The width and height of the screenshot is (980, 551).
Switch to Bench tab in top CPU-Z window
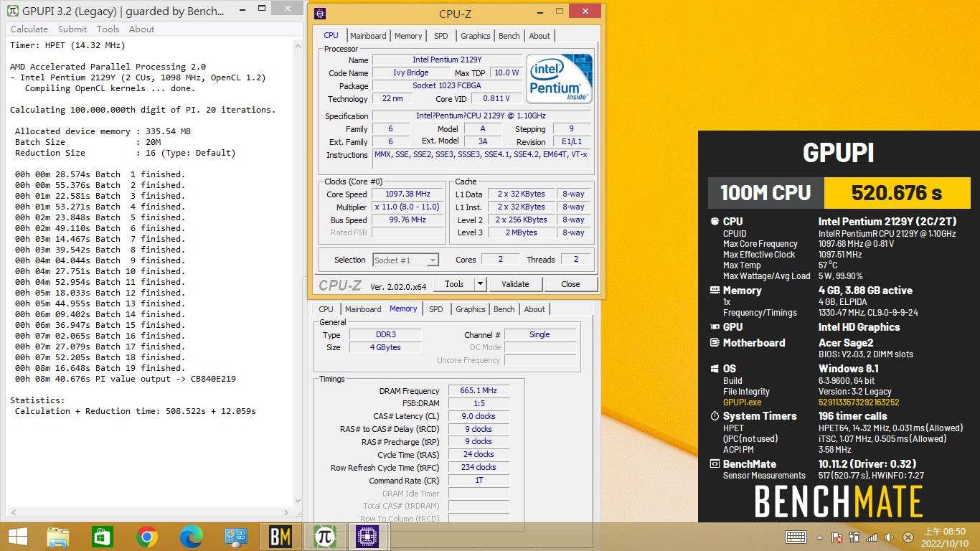click(x=509, y=36)
